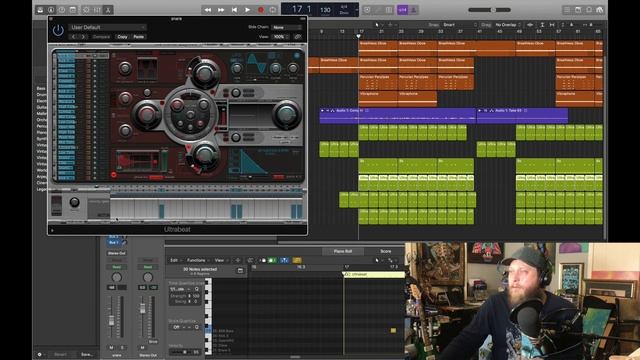640x360 pixels.
Task: Toggle the green MIDI In button
Action: coord(272,260)
